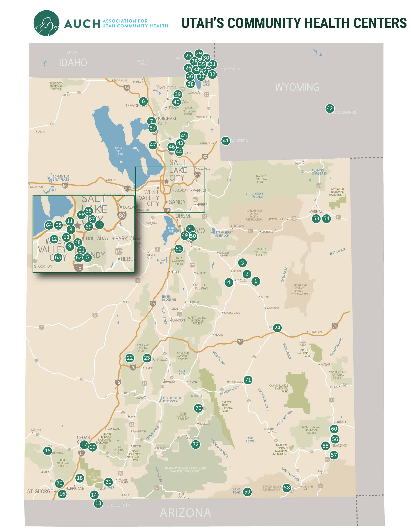Click the star marking Salt Lake City in inset
This screenshot has width=411, height=532.
click(x=78, y=225)
